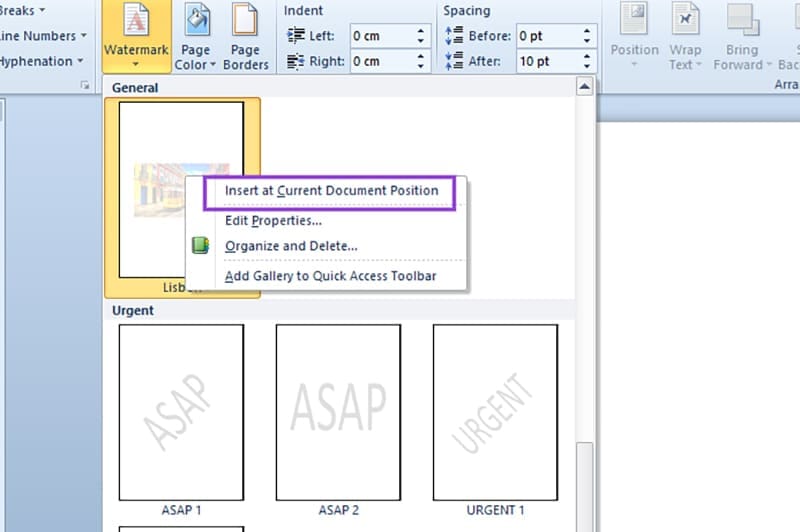Choose Edit Properties from context menu
The width and height of the screenshot is (800, 532).
point(273,221)
